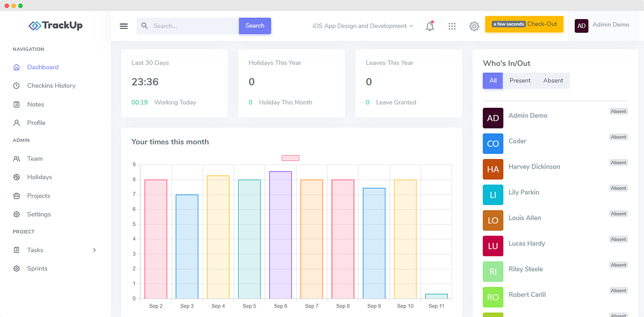Click the magnifier icon in search box
Screen dimensions: 644x317
(144, 26)
